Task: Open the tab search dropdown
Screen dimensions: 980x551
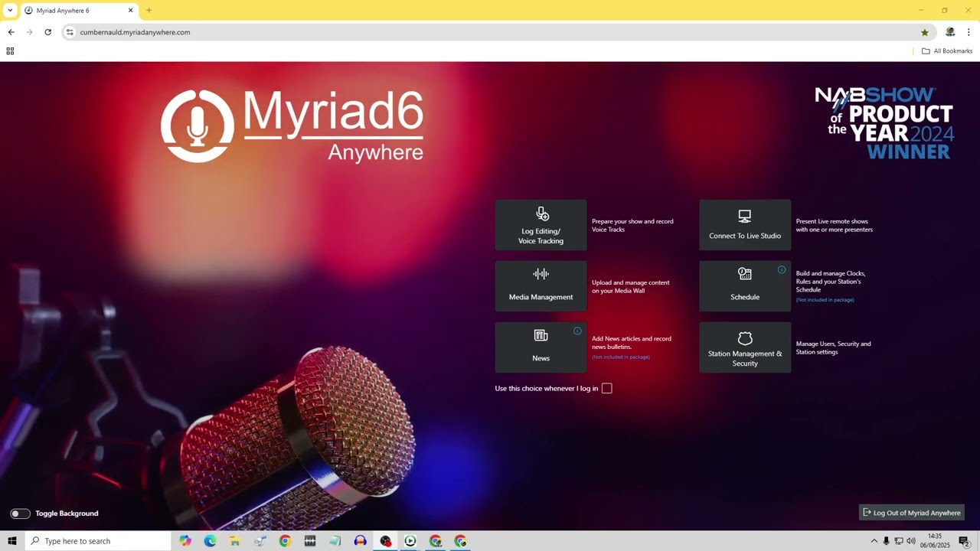Action: [10, 11]
